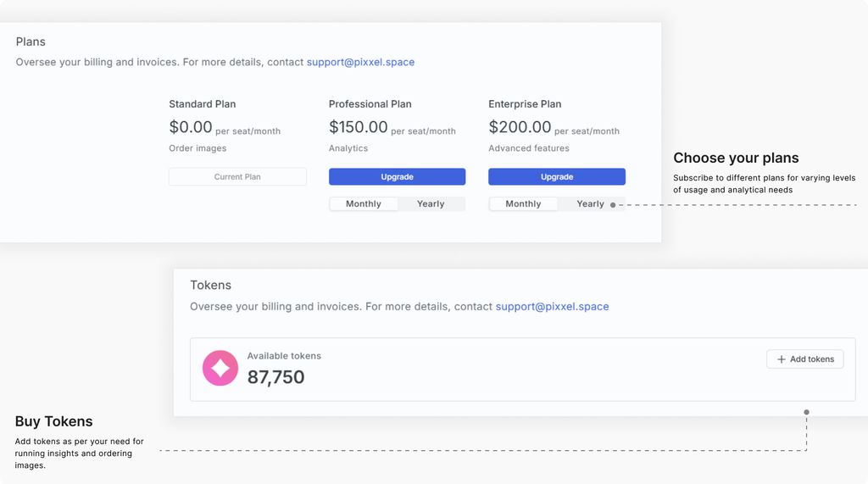The height and width of the screenshot is (484, 868).
Task: Select Monthly billing for Professional Plan
Action: [363, 203]
